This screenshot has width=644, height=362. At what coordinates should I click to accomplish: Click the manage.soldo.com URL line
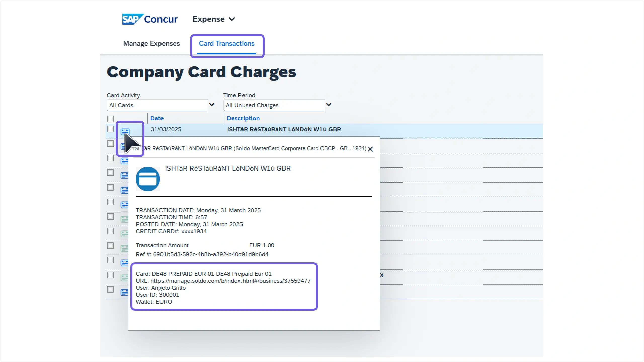pyautogui.click(x=223, y=281)
